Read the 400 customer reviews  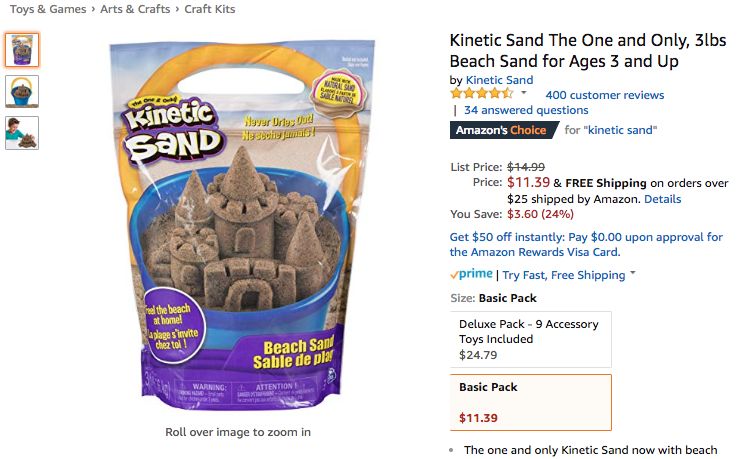click(x=604, y=95)
